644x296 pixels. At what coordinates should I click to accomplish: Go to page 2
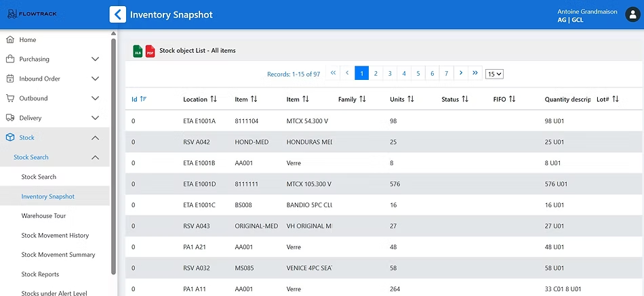[376, 73]
